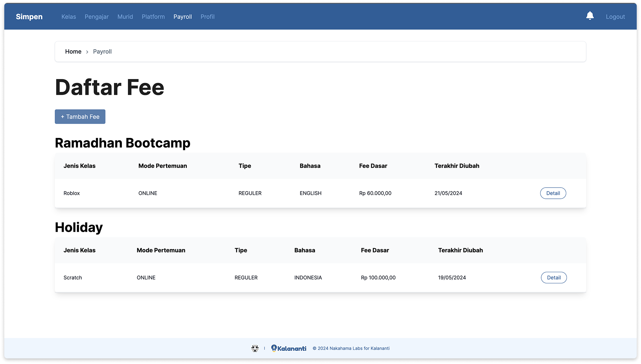Screen dimensions: 641x364
Task: Open Detail for the Scratch fee
Action: tap(553, 278)
